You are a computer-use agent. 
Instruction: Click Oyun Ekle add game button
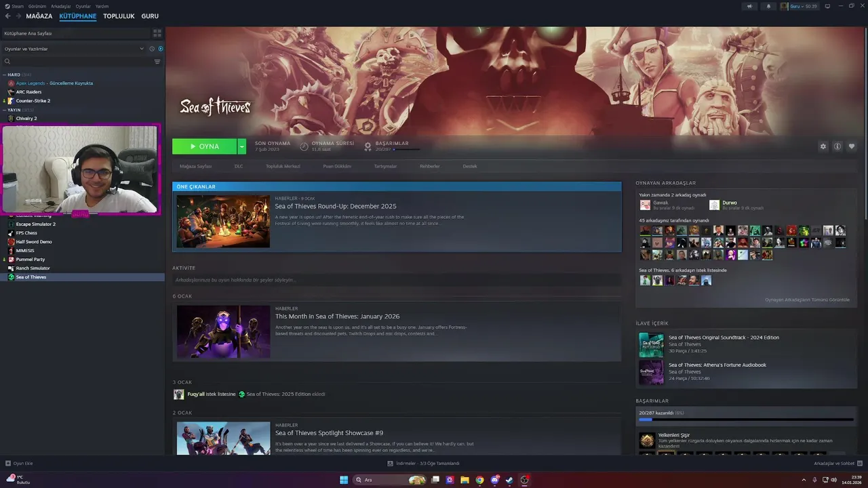click(19, 464)
